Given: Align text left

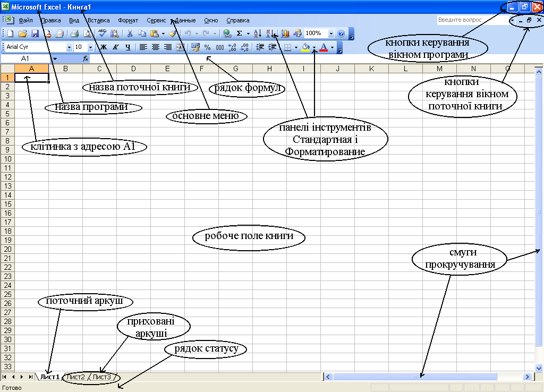Looking at the screenshot, I should click(x=143, y=47).
